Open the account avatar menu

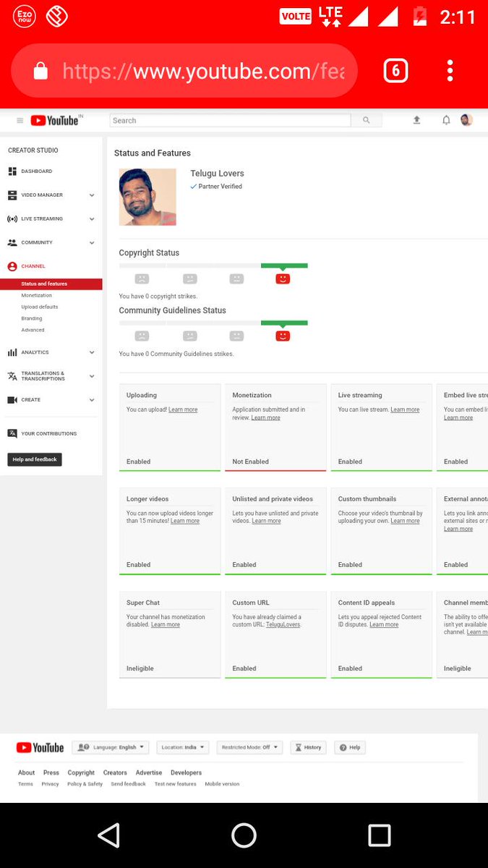tap(466, 120)
